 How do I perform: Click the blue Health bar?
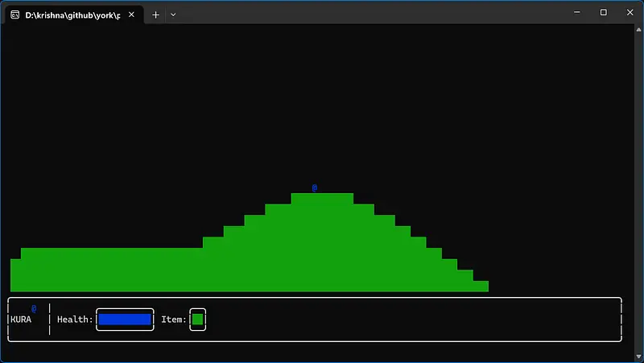(125, 320)
